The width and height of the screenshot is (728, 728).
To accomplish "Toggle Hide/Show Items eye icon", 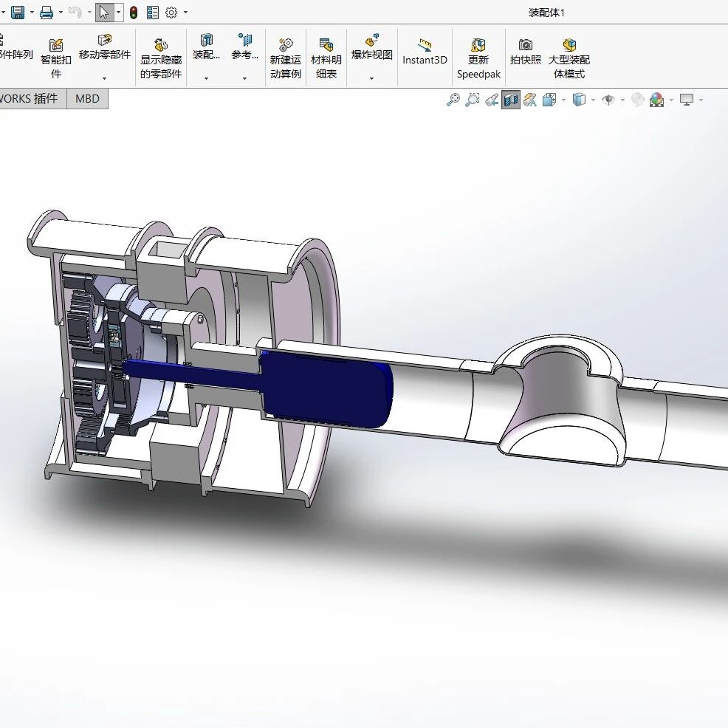I will (608, 100).
